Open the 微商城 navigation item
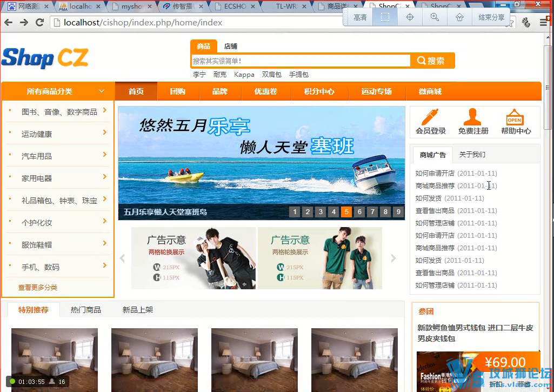The image size is (554, 392). (x=430, y=91)
